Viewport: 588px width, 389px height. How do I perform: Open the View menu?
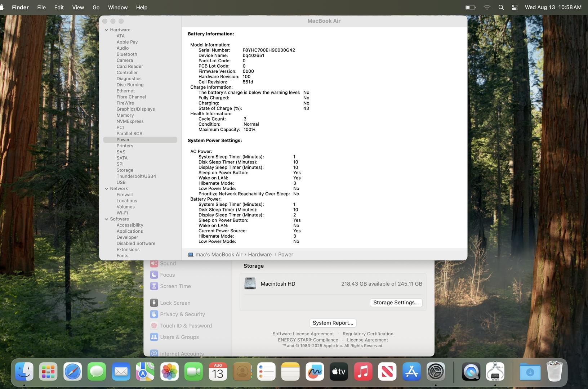78,7
